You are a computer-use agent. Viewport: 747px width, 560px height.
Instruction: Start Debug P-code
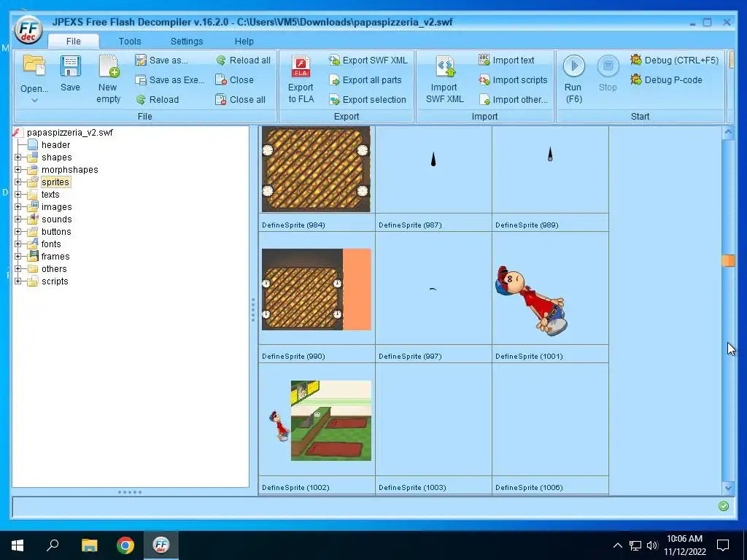[666, 80]
